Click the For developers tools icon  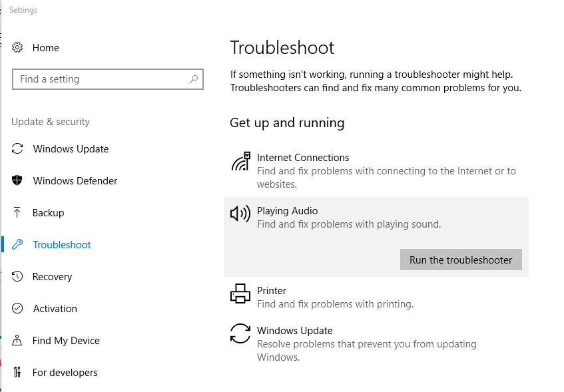19,372
